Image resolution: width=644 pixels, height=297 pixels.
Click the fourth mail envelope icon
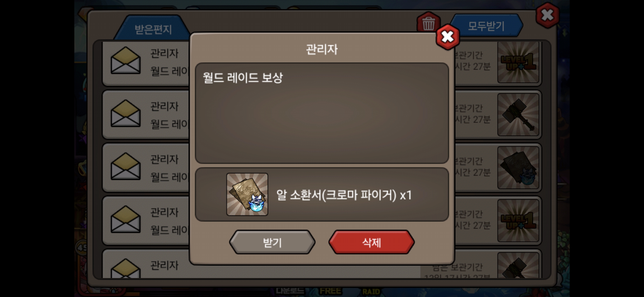(125, 219)
